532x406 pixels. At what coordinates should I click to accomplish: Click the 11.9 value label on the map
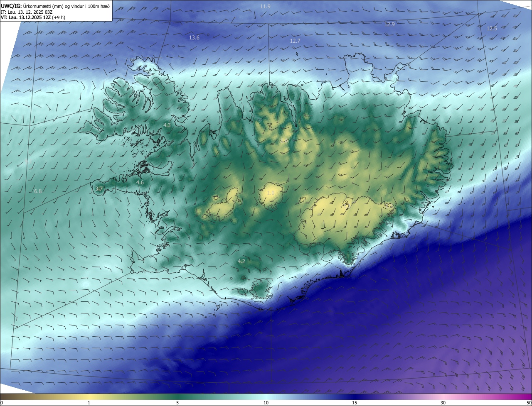coord(265,7)
